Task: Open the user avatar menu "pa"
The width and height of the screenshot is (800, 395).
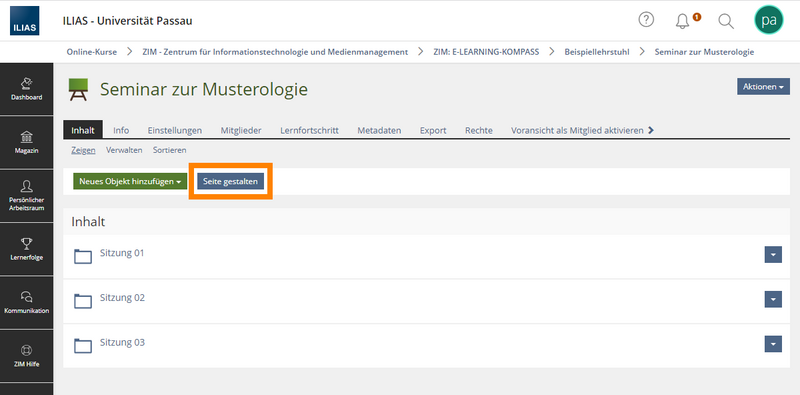Action: tap(769, 20)
